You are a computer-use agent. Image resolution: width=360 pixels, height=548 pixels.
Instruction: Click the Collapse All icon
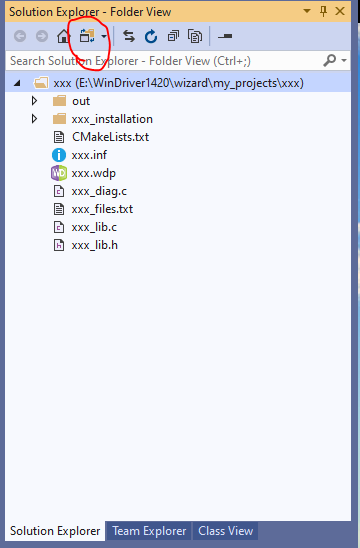[x=173, y=36]
